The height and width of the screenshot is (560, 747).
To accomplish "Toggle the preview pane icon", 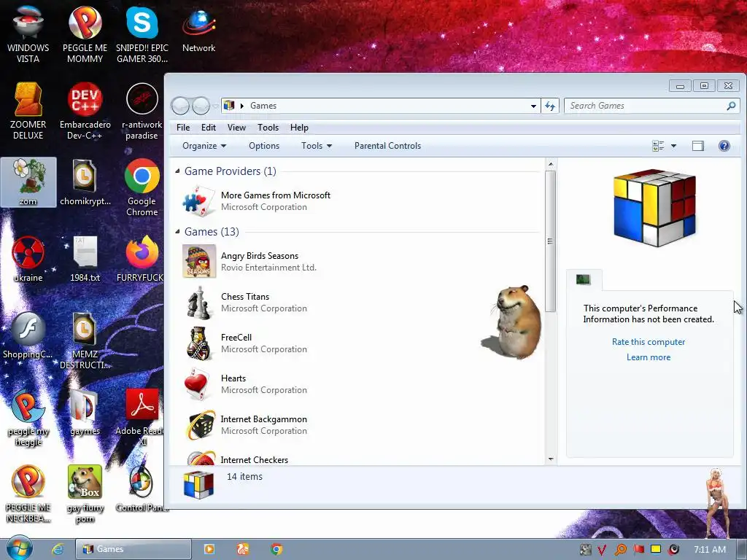I will point(698,146).
